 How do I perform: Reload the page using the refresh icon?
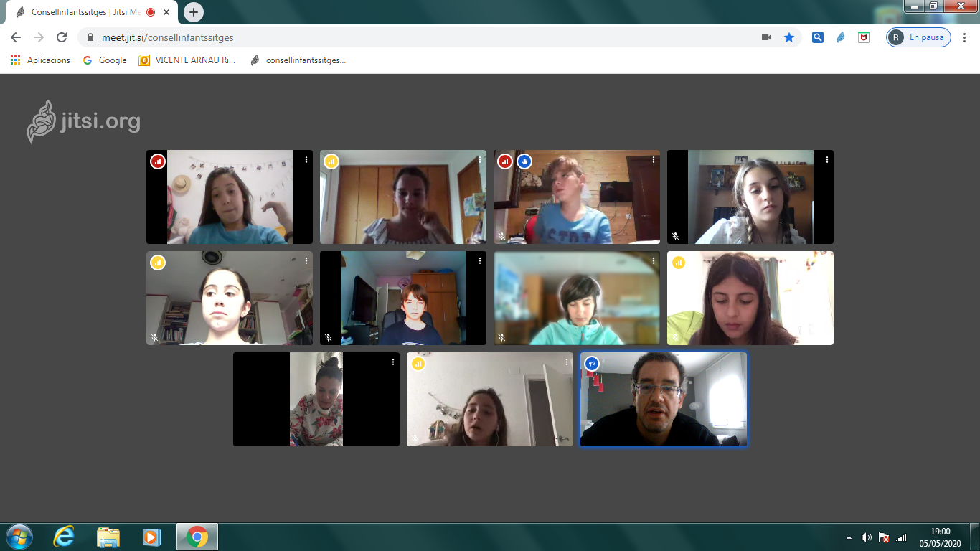[x=62, y=37]
